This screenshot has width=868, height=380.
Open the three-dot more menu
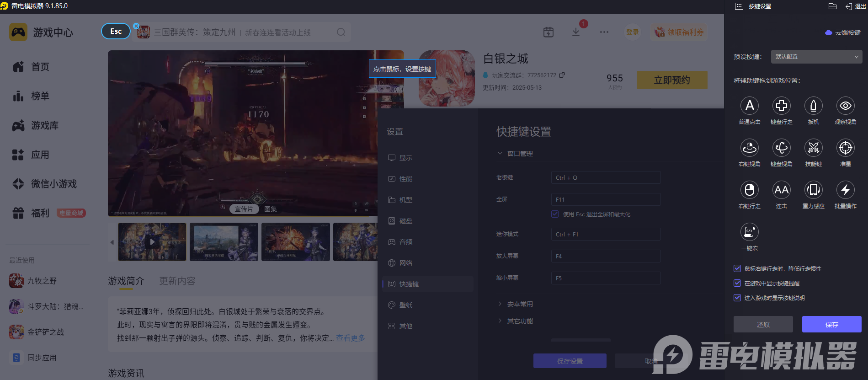tap(604, 32)
